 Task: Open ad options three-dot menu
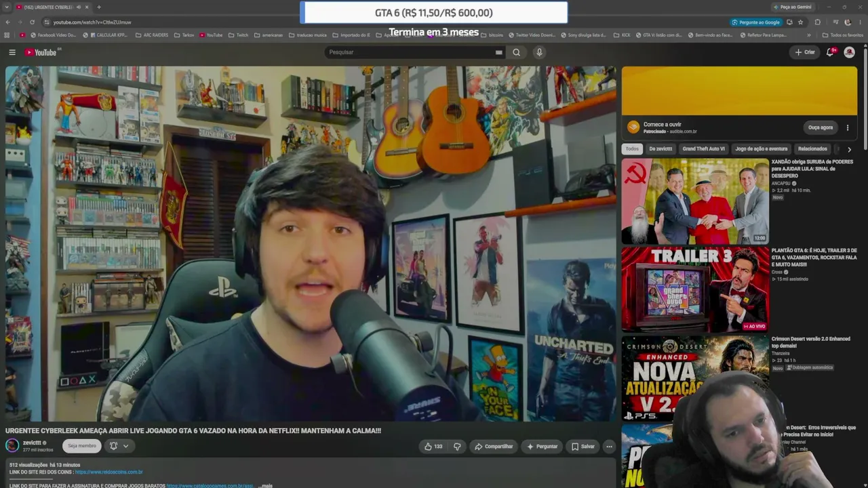847,127
